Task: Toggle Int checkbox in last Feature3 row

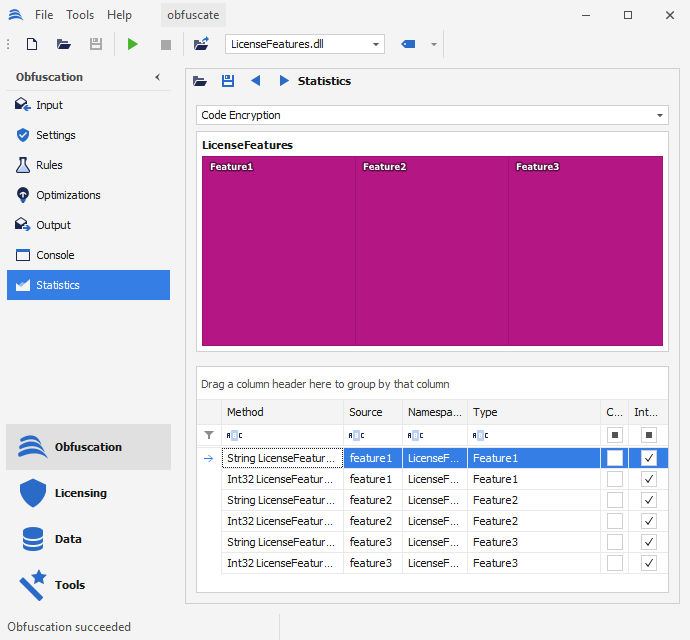Action: (649, 563)
